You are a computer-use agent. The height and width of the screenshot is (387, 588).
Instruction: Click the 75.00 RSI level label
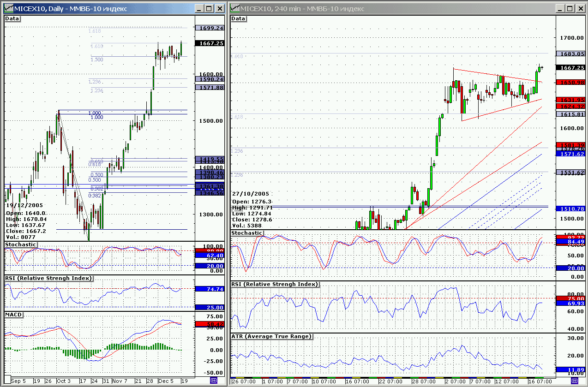click(x=571, y=299)
